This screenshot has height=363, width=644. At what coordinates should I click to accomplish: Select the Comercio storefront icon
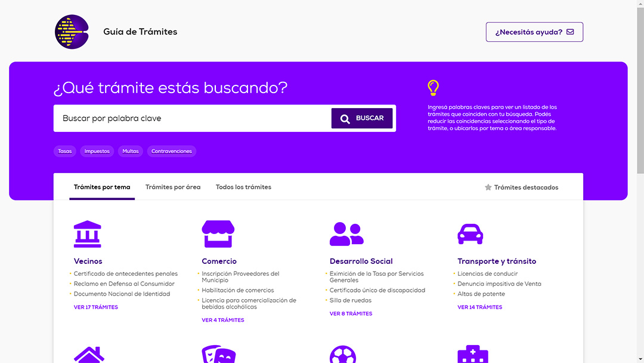coord(218,234)
